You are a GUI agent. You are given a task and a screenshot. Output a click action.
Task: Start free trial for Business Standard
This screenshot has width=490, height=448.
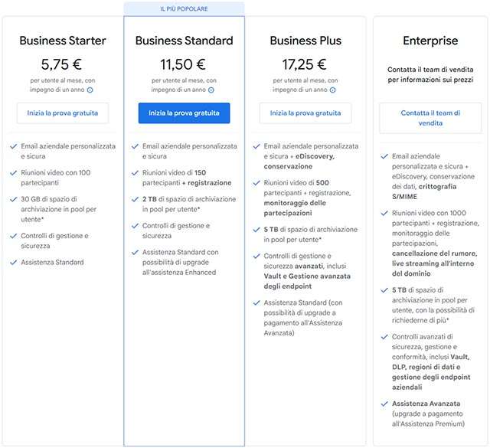[x=184, y=113]
